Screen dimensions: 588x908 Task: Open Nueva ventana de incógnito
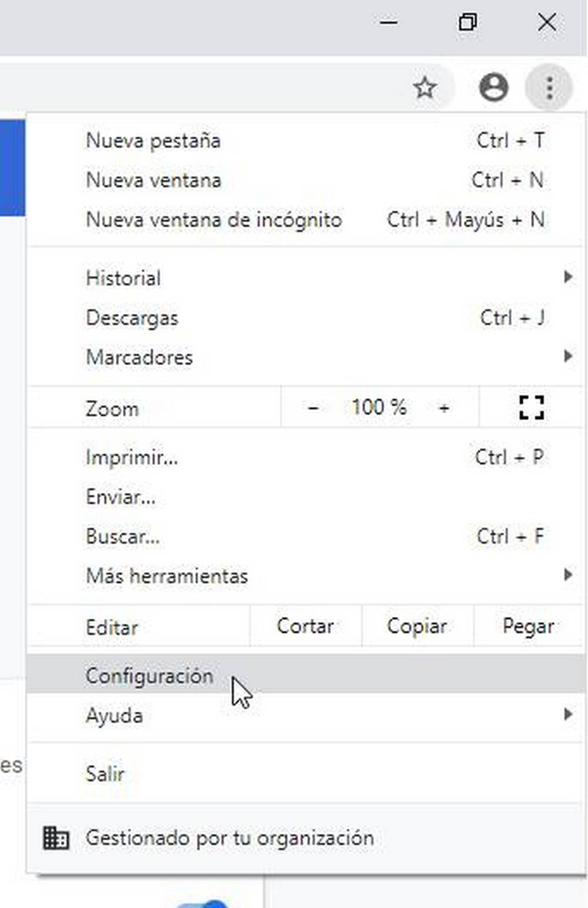[214, 220]
